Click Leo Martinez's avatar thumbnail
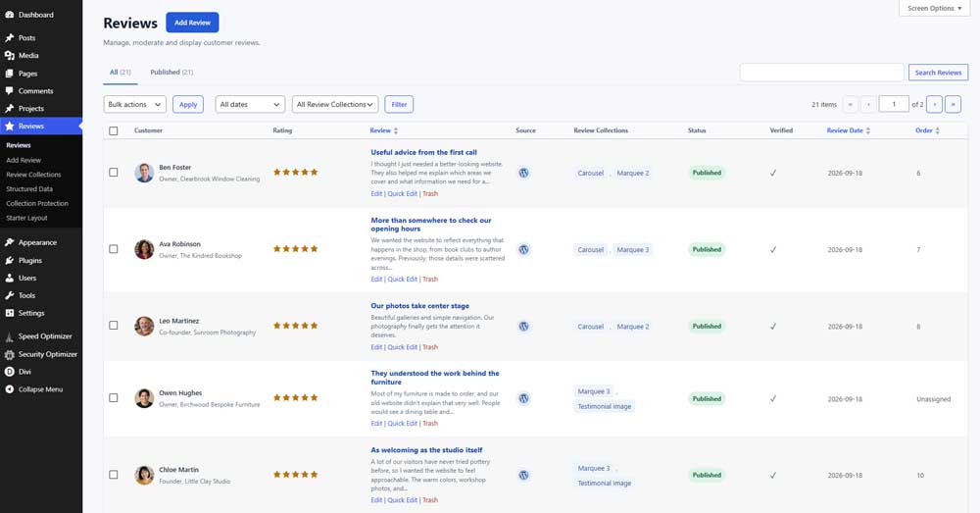The image size is (980, 513). tap(144, 326)
